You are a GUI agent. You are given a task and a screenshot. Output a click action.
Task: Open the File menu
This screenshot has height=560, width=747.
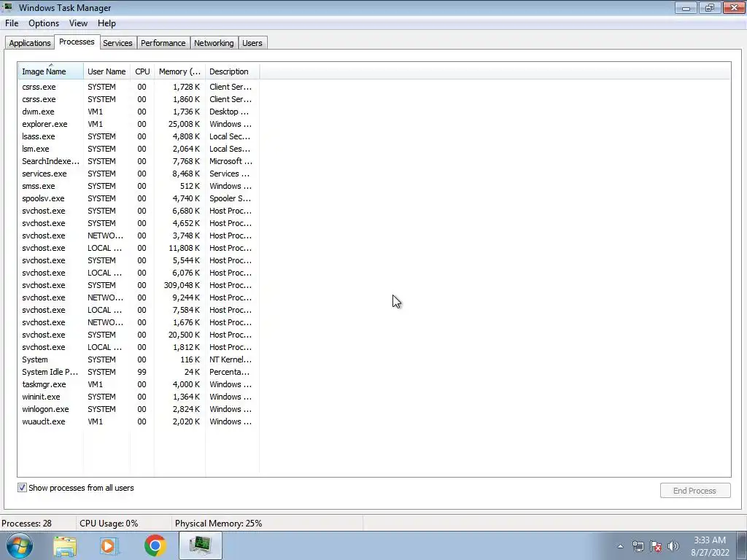[12, 23]
